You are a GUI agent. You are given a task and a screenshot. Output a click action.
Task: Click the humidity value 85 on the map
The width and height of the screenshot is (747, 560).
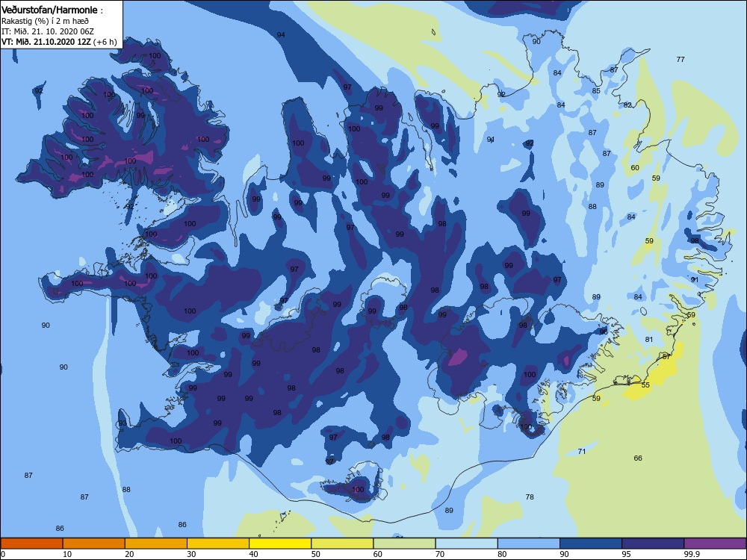pos(596,91)
